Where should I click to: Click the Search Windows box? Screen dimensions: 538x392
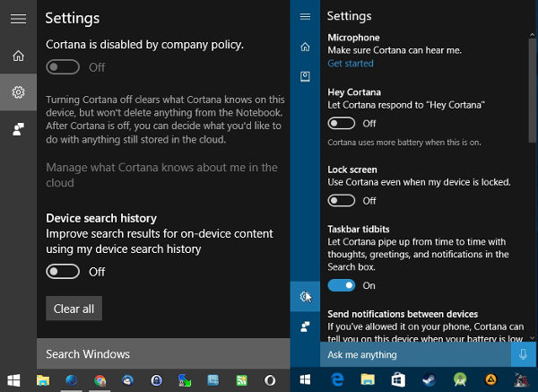click(163, 354)
